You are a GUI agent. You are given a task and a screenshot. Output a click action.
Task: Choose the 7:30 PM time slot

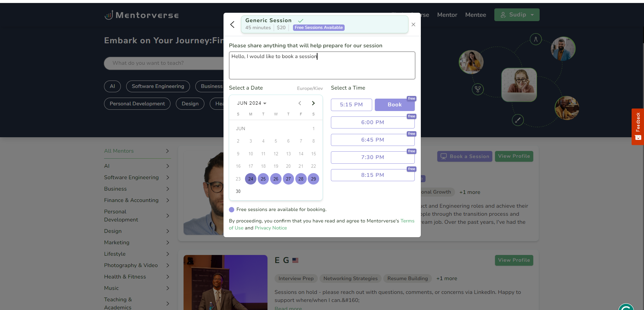coord(373,157)
